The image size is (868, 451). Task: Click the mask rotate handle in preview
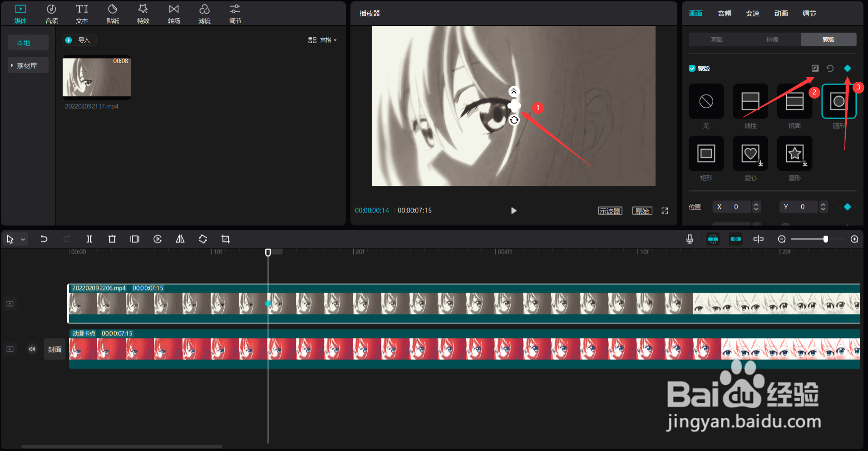pyautogui.click(x=514, y=120)
